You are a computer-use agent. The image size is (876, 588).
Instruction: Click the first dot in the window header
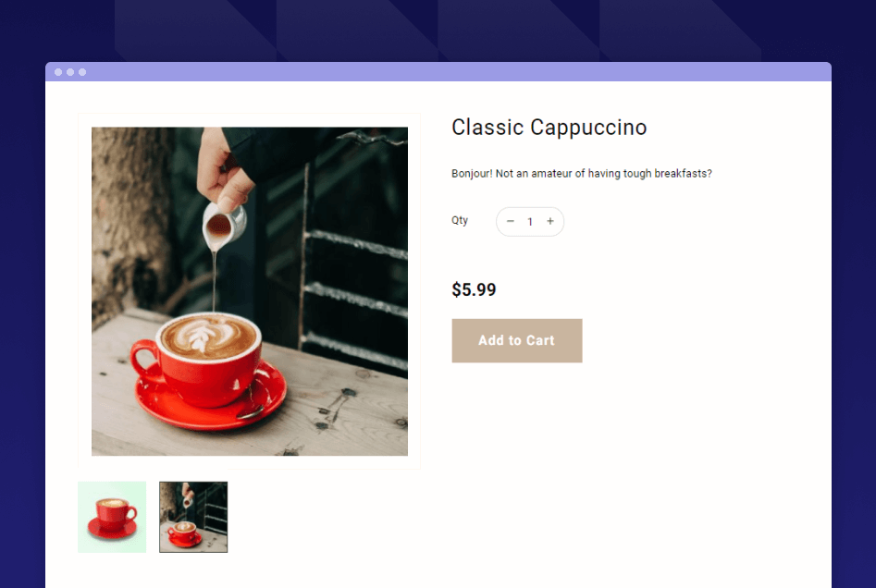pyautogui.click(x=58, y=72)
